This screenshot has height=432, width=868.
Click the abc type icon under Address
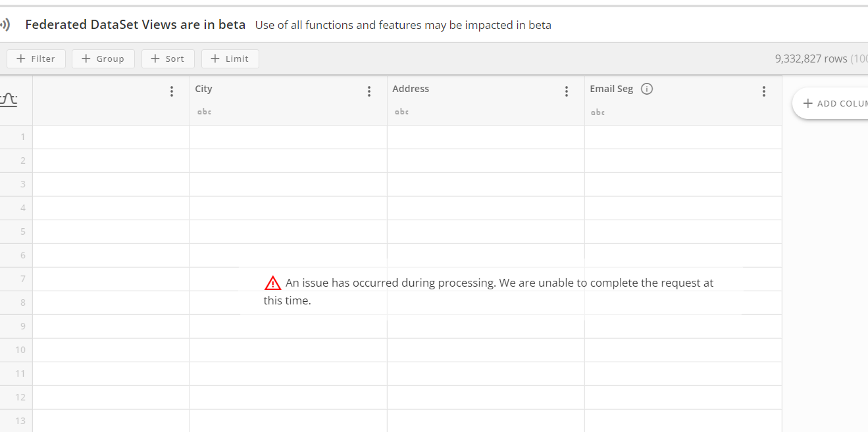click(x=401, y=111)
